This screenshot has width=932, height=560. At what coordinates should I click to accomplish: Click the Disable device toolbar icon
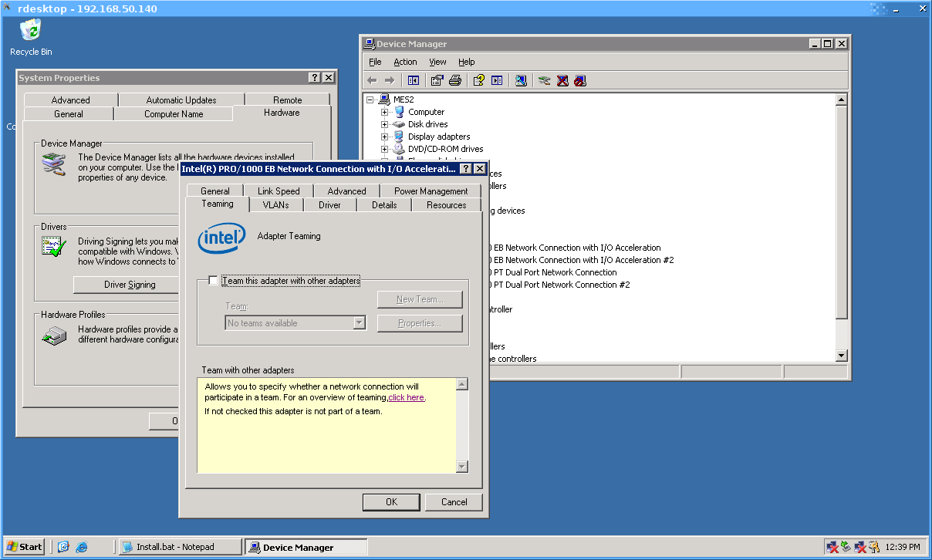(x=580, y=80)
